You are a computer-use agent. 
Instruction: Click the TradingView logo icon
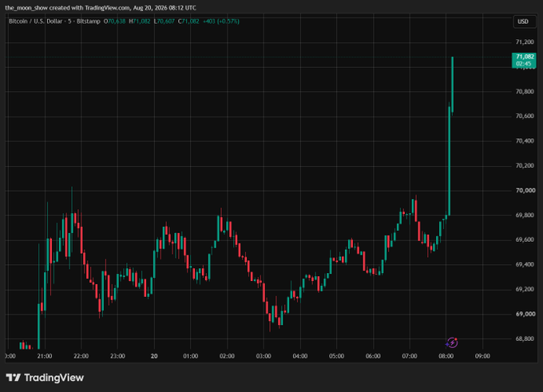14,377
